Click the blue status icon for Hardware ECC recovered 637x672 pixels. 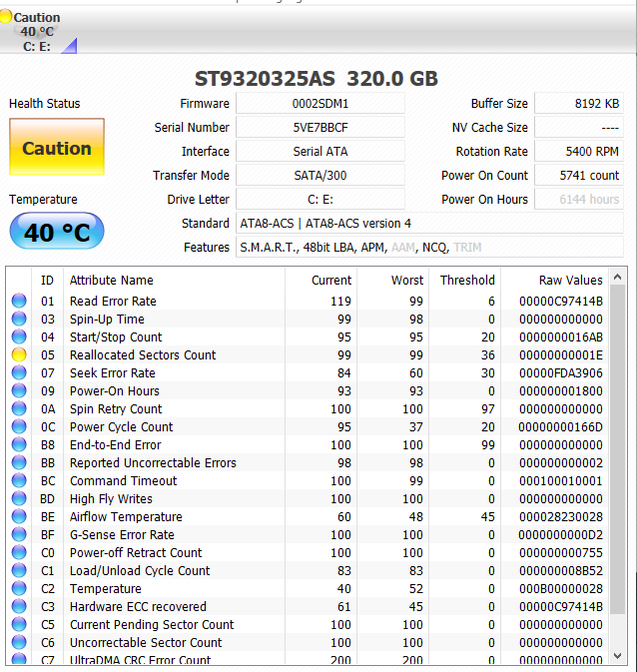[x=19, y=607]
